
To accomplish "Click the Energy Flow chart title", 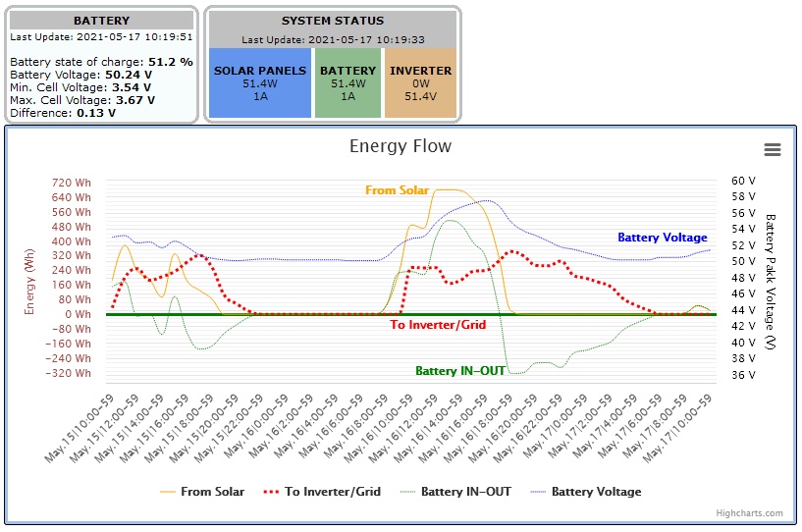I will coord(401,146).
